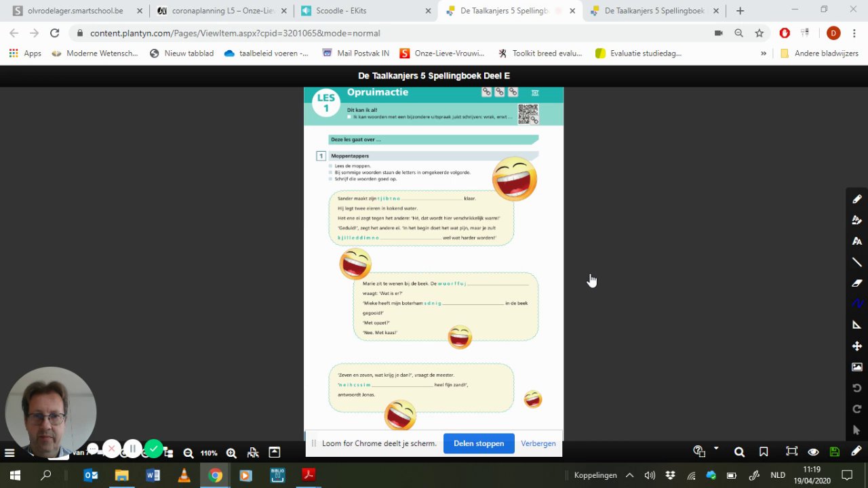Select the line tool in right toolbar
Viewport: 868px width, 488px height.
(x=857, y=262)
